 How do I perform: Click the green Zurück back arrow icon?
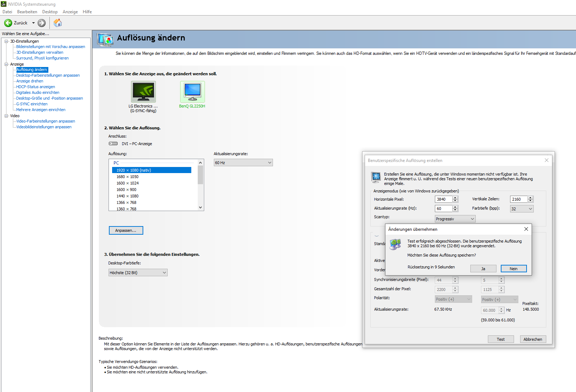tap(8, 23)
